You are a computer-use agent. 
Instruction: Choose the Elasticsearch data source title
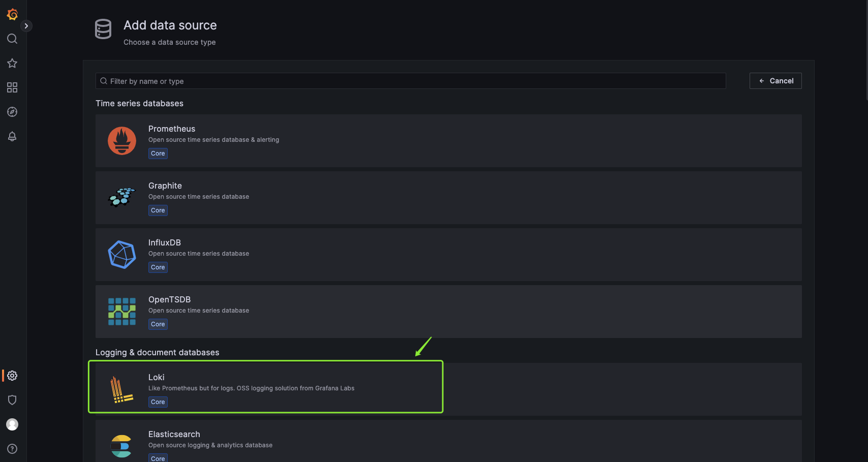(174, 434)
